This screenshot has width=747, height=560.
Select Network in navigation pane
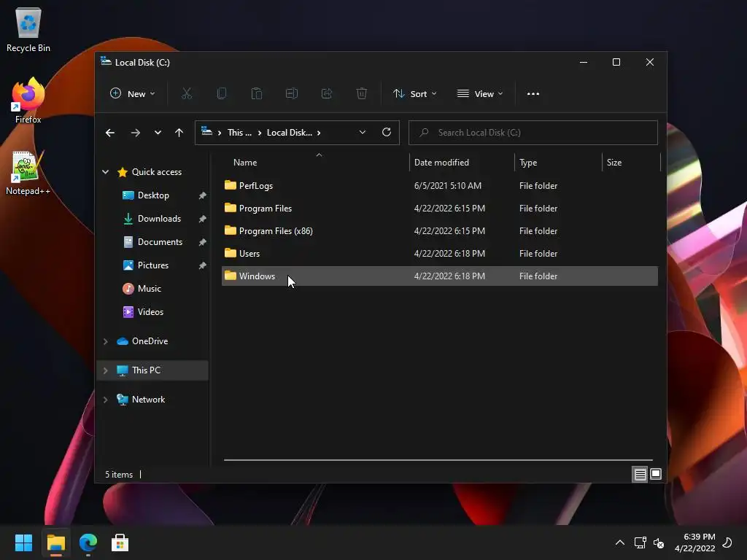coord(148,400)
